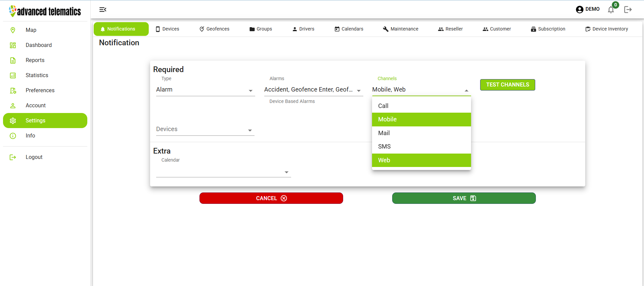Switch to the Devices tab
Screen dimensions: 644x286
point(167,29)
